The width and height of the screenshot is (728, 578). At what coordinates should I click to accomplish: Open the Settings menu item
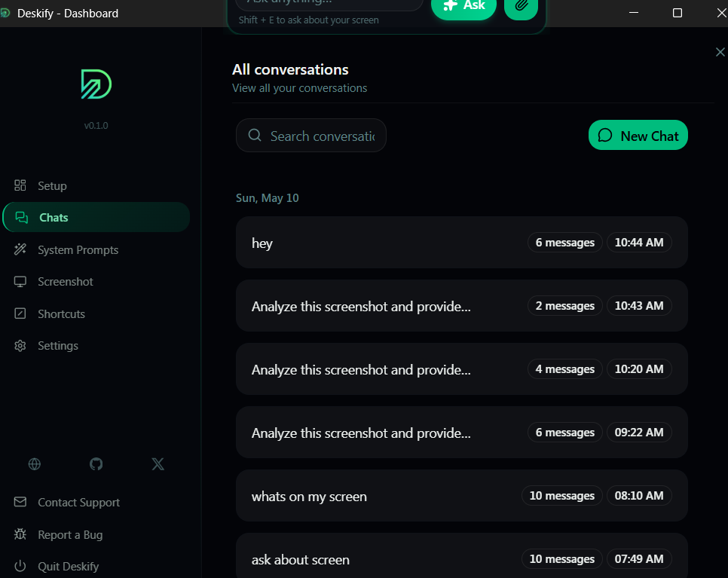tap(96, 346)
